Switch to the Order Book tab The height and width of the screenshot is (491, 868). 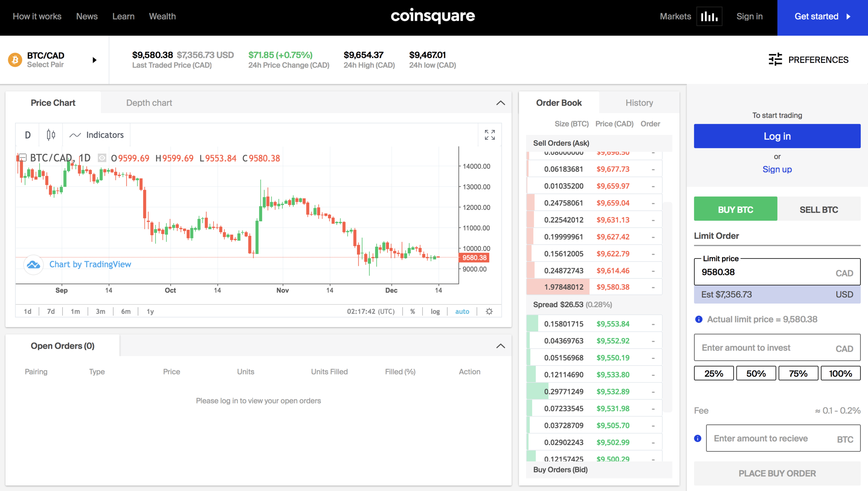[x=559, y=103]
